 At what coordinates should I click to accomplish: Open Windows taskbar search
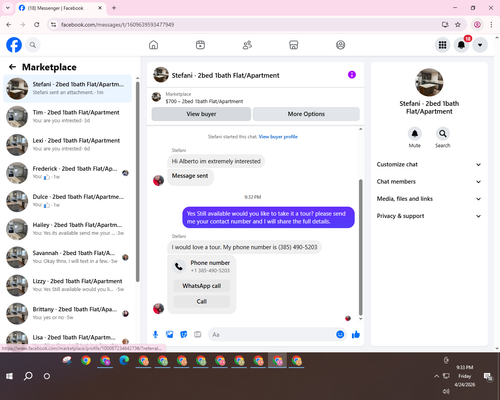28,376
